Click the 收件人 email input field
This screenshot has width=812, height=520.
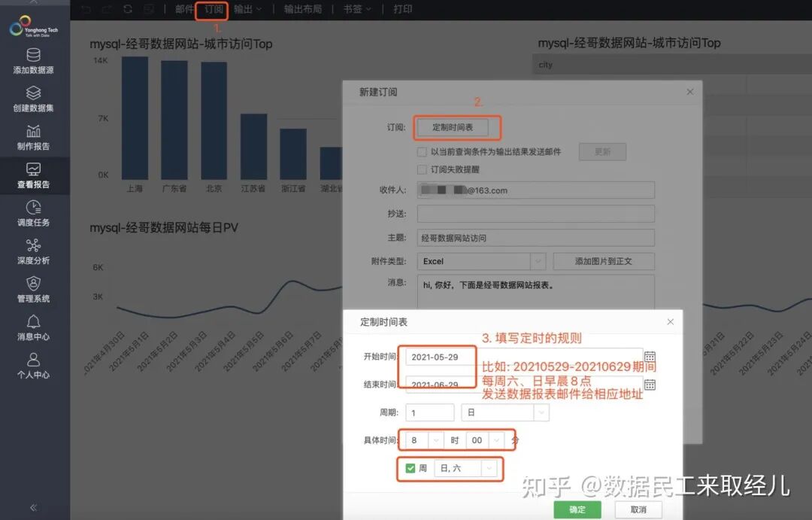[x=535, y=190]
